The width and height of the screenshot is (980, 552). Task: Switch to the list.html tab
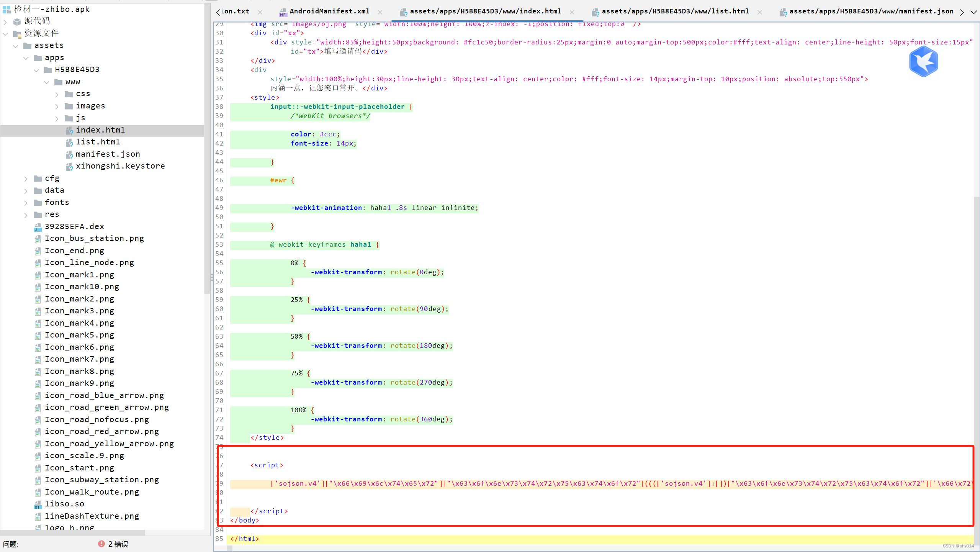[675, 11]
